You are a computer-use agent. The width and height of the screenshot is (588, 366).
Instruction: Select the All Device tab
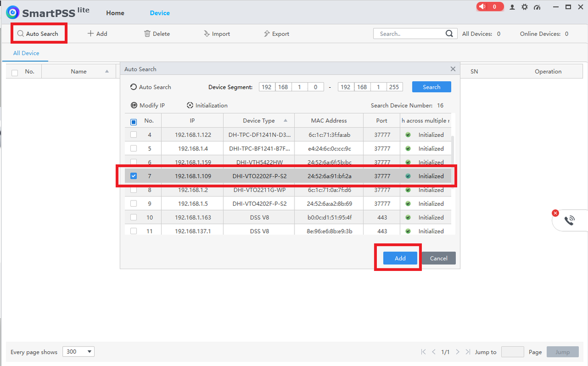pos(26,53)
